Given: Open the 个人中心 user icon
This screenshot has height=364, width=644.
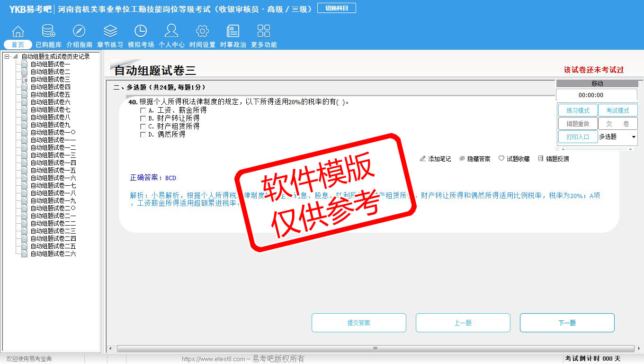Looking at the screenshot, I should pyautogui.click(x=171, y=31).
